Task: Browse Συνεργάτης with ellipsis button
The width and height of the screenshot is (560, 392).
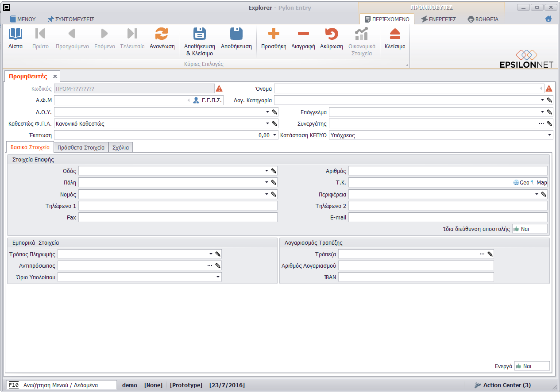Action: (541, 123)
